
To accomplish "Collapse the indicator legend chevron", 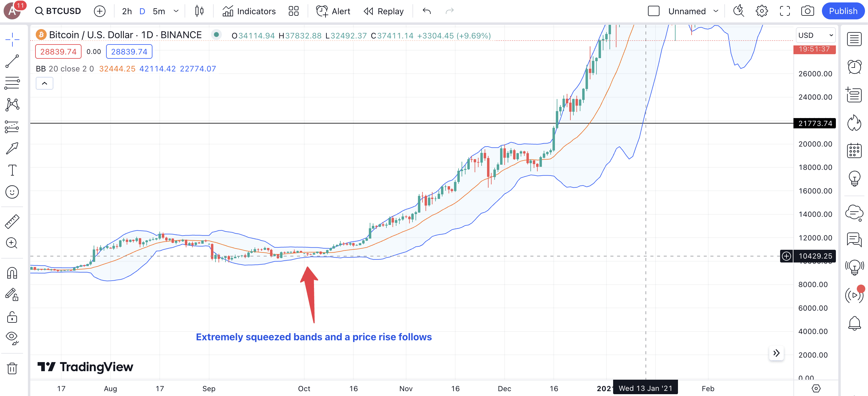I will [x=45, y=83].
